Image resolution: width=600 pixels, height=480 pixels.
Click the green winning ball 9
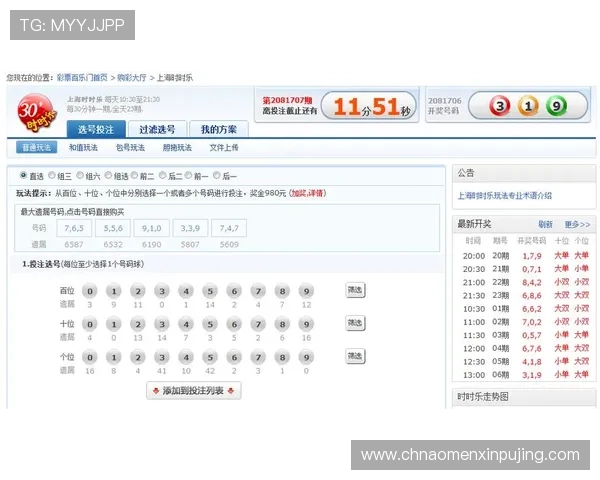point(556,106)
